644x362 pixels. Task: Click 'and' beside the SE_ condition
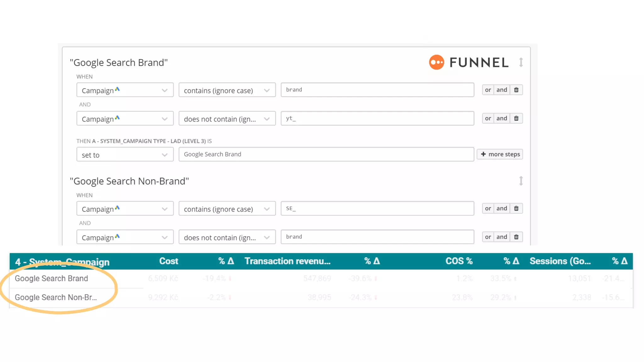pos(502,208)
